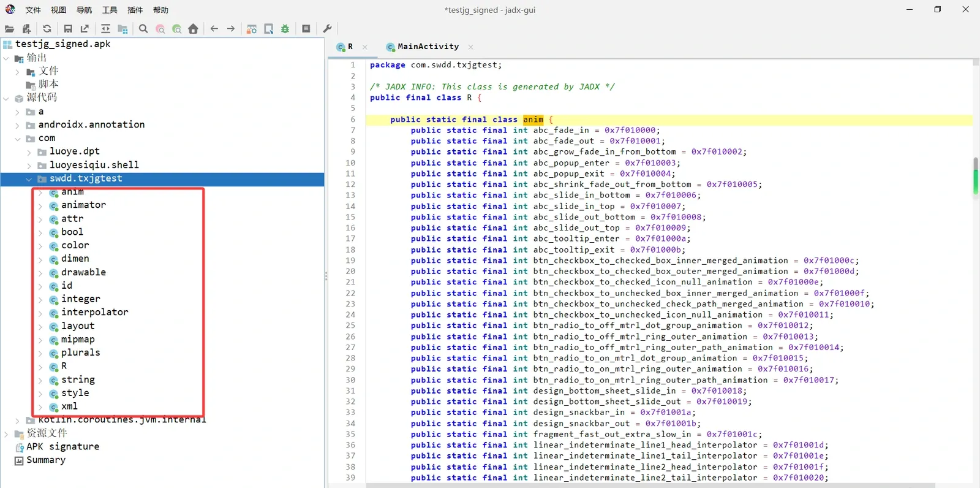Click the editor horizontal scrollbar
The height and width of the screenshot is (488, 980).
pyautogui.click(x=650, y=485)
